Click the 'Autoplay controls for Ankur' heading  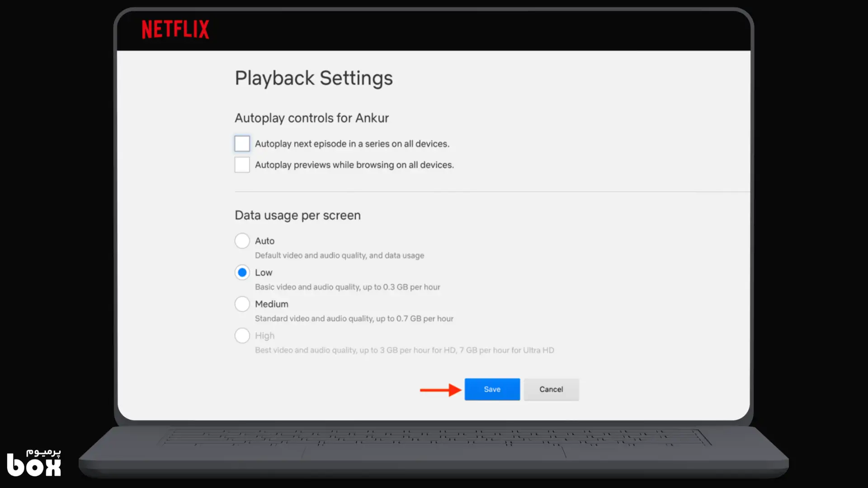pos(311,118)
